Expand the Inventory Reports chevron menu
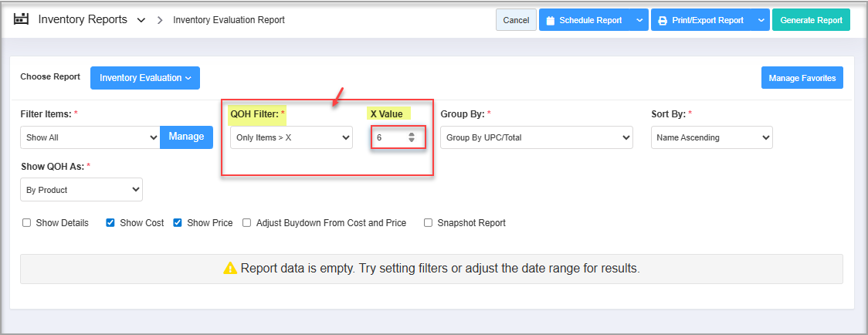868x335 pixels. (141, 20)
